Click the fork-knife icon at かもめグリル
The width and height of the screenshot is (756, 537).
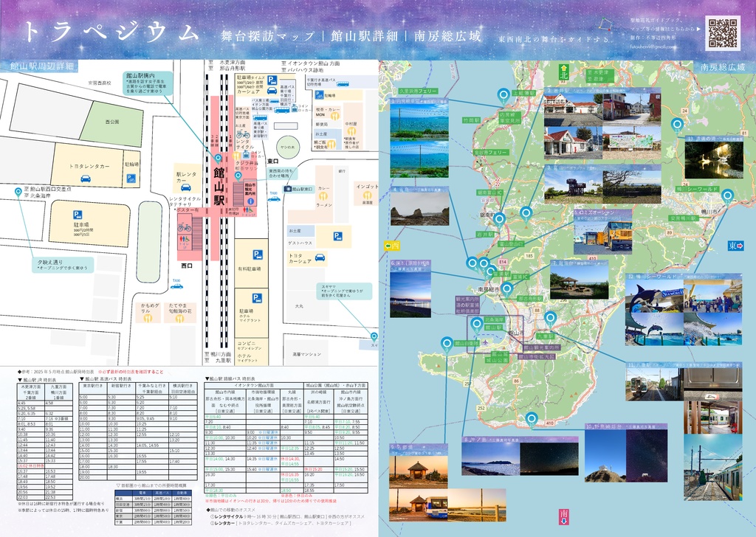coord(148,318)
